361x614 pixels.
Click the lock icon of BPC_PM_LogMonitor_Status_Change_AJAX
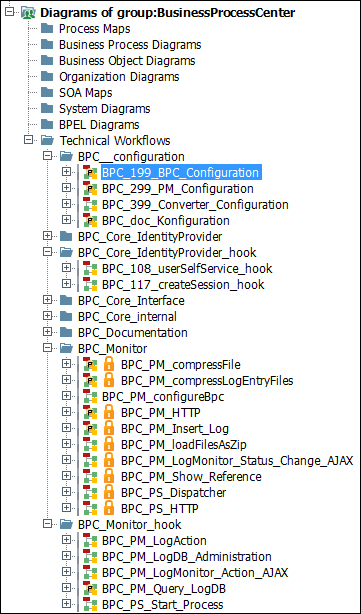[x=109, y=460]
